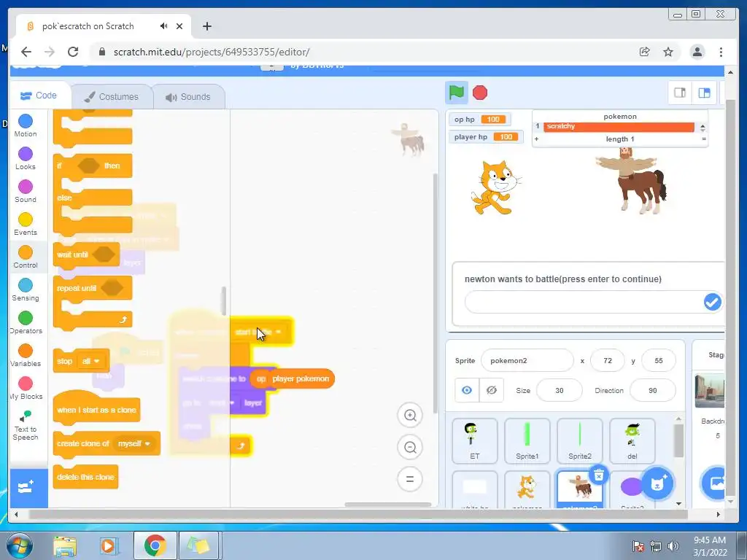747x560 pixels.
Task: Open Windows Media Player from taskbar
Action: click(x=108, y=545)
